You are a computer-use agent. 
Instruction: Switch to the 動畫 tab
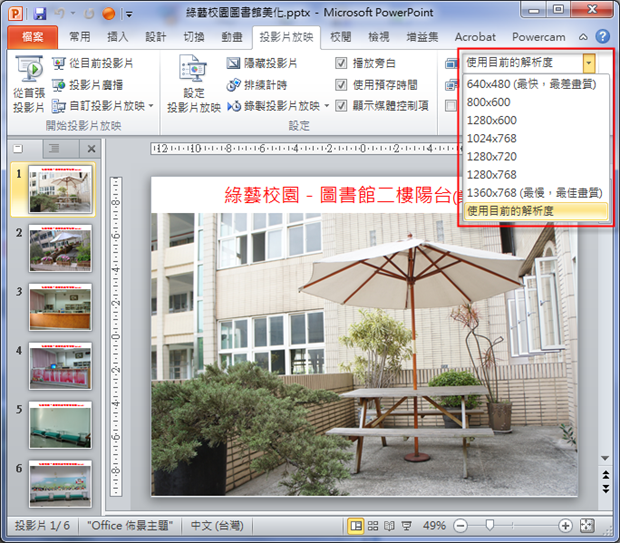232,37
